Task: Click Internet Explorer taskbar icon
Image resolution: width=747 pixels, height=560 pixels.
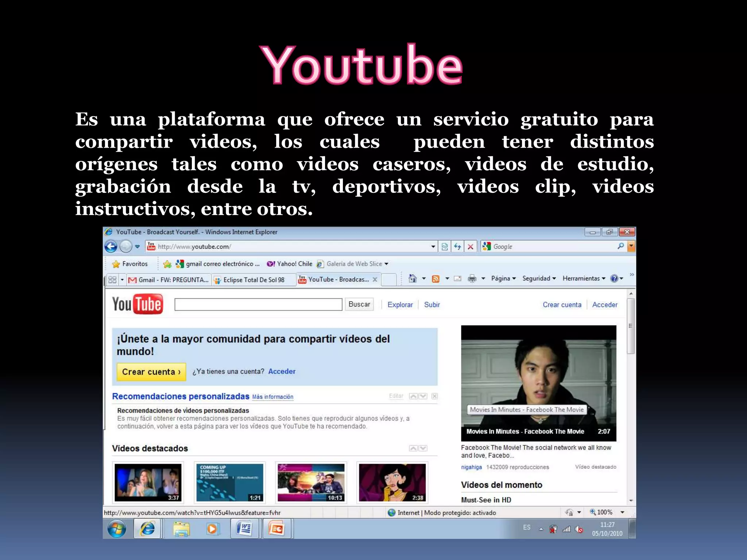Action: (148, 529)
